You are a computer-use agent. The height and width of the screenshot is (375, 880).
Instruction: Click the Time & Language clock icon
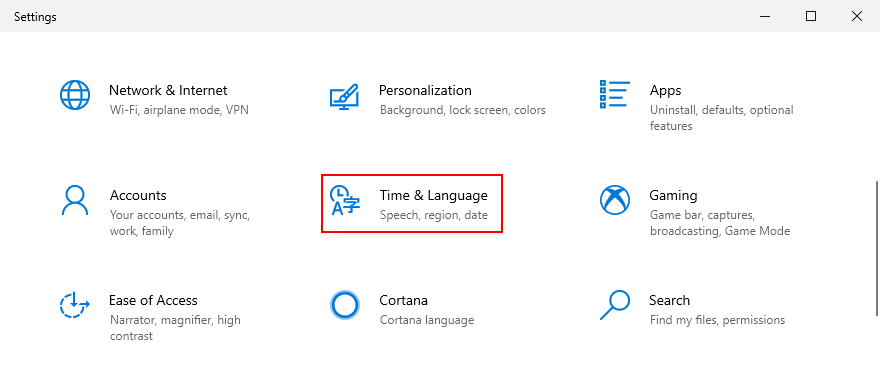point(344,201)
